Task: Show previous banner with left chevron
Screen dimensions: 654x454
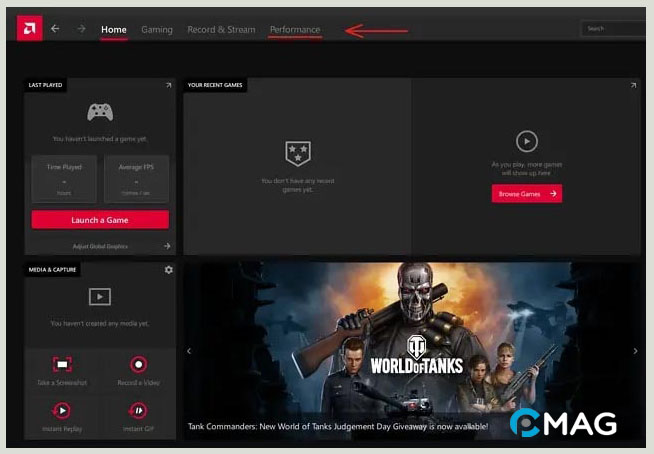Action: pos(190,351)
